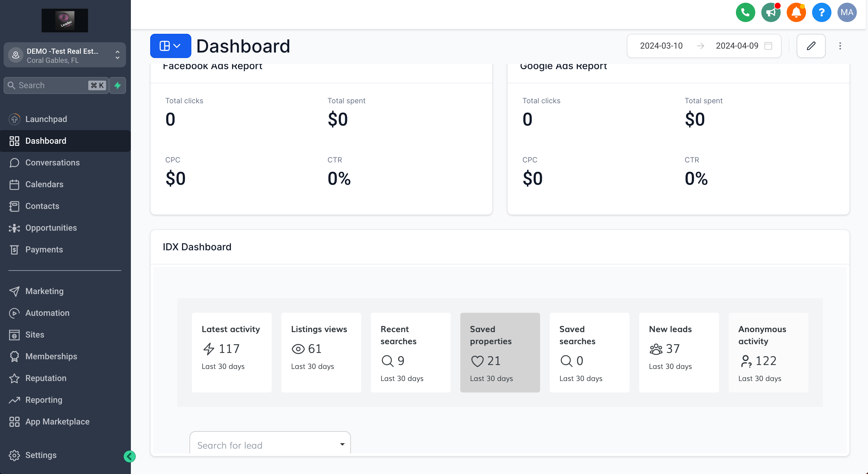
Task: Open the Anonymous activity card
Action: coord(768,352)
